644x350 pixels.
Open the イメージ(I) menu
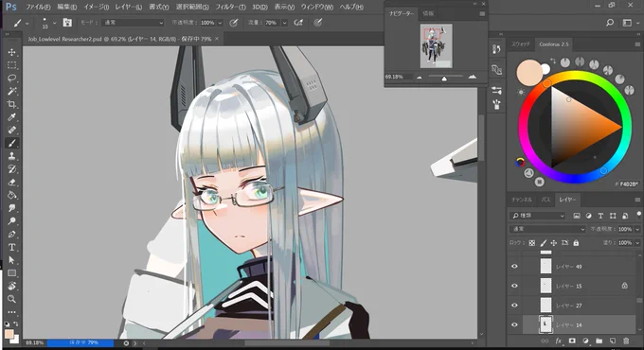pos(96,7)
